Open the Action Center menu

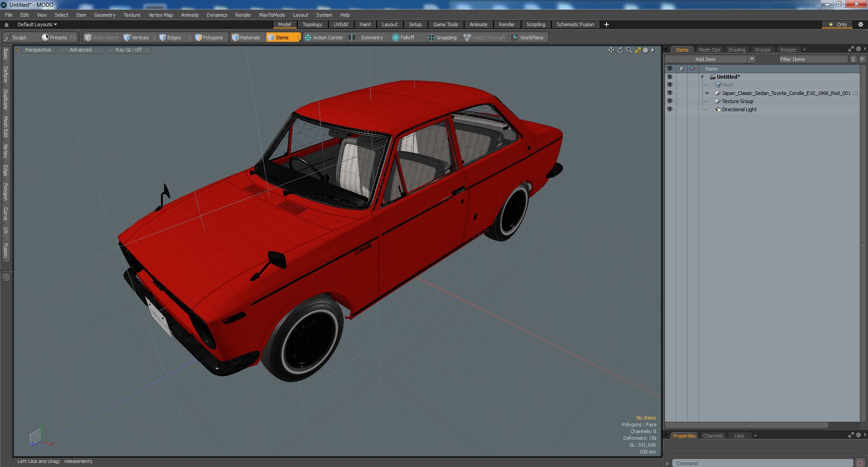324,38
